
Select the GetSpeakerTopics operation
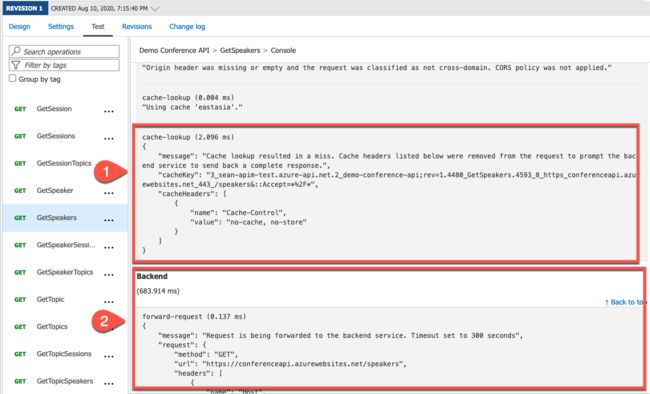65,272
